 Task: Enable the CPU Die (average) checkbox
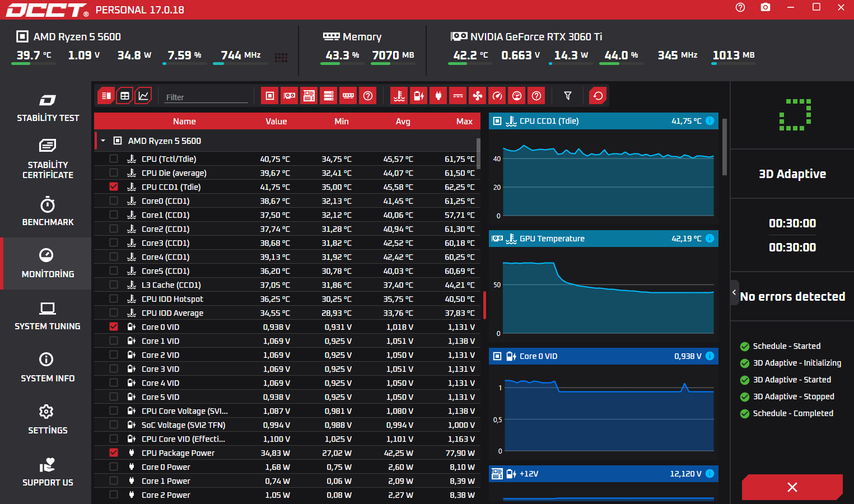tap(114, 172)
